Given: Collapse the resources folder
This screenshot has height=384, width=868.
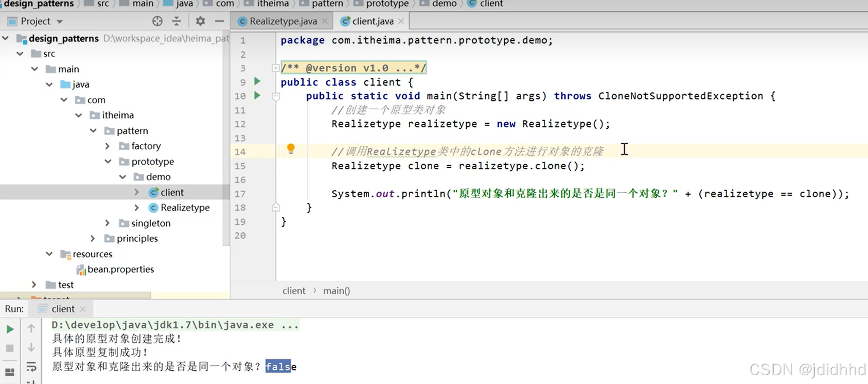Looking at the screenshot, I should point(49,254).
